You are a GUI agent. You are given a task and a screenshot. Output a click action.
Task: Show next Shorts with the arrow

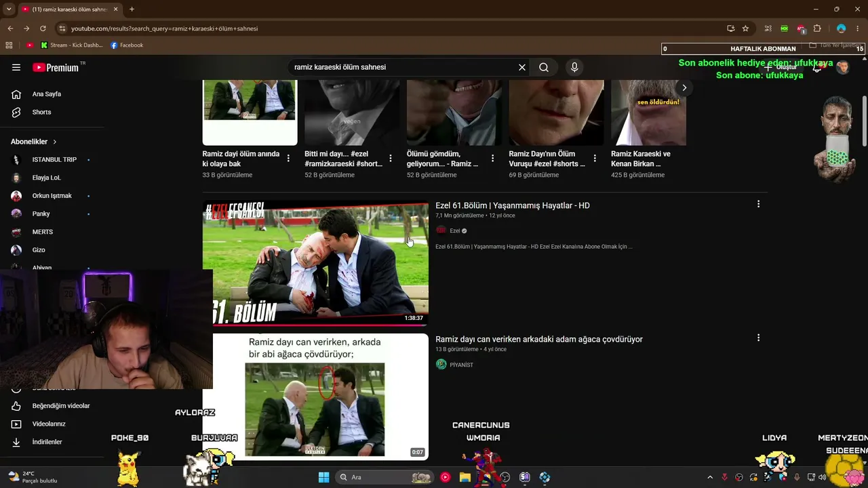click(684, 87)
